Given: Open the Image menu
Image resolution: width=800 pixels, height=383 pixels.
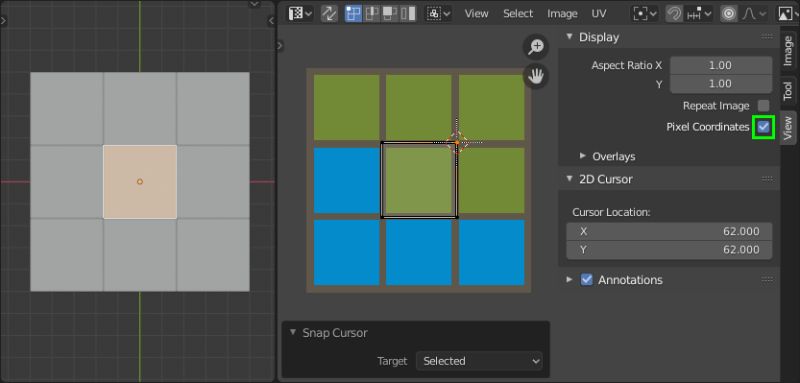Looking at the screenshot, I should point(562,14).
